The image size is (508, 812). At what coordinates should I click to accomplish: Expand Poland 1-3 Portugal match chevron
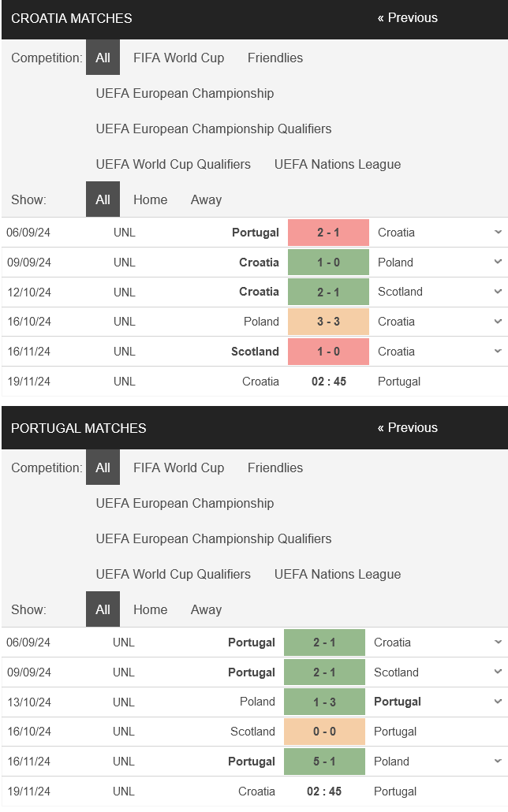498,702
